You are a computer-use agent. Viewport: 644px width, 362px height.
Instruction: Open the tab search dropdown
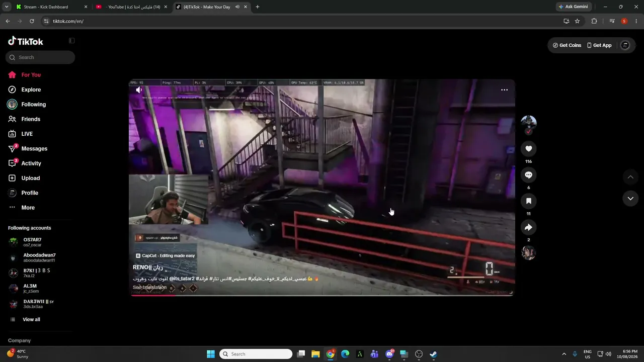point(7,7)
